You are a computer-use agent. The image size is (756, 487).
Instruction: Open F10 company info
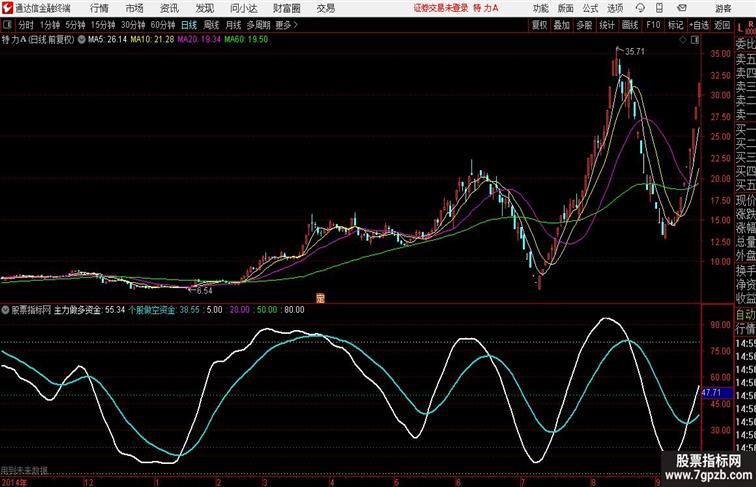(653, 25)
